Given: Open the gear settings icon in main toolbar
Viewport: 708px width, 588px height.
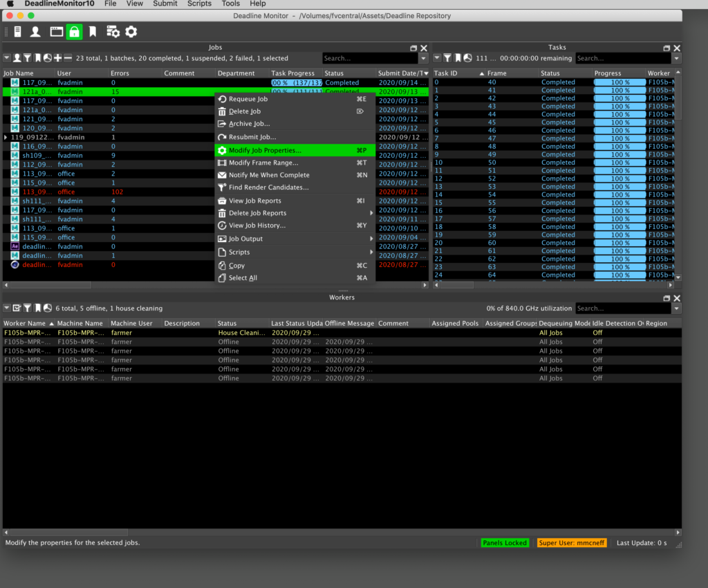Looking at the screenshot, I should point(131,32).
